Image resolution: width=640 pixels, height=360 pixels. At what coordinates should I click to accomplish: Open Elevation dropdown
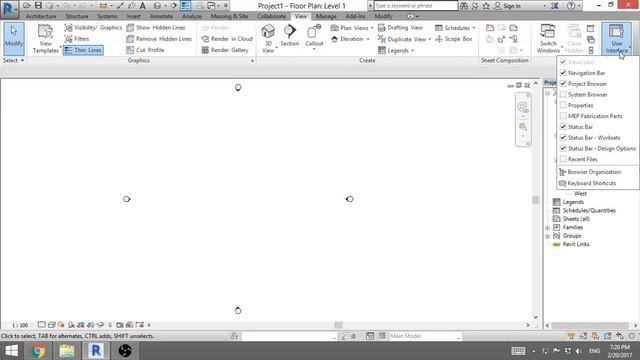[x=350, y=39]
